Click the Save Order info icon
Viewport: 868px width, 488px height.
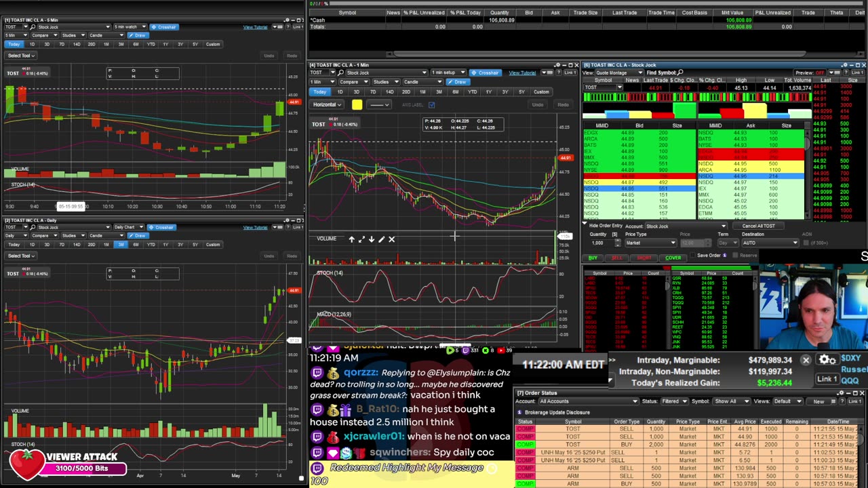[725, 256]
